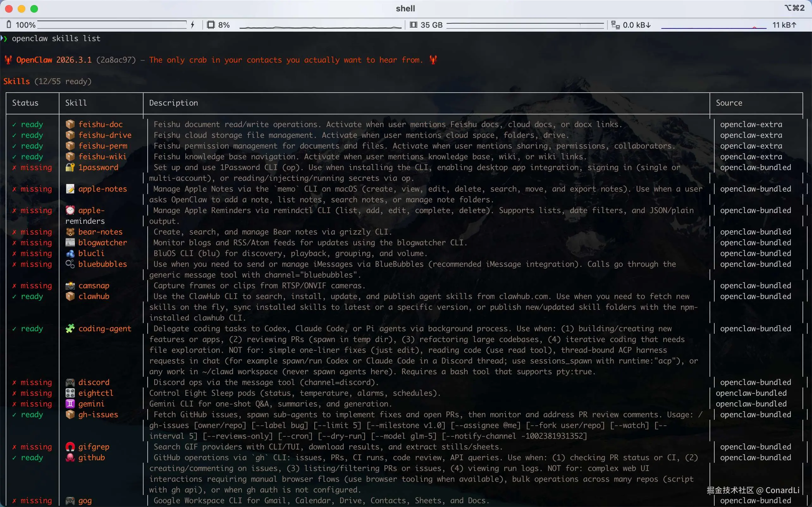
Task: Click the alarm clock icon next to apple-reminders
Action: [x=70, y=210]
